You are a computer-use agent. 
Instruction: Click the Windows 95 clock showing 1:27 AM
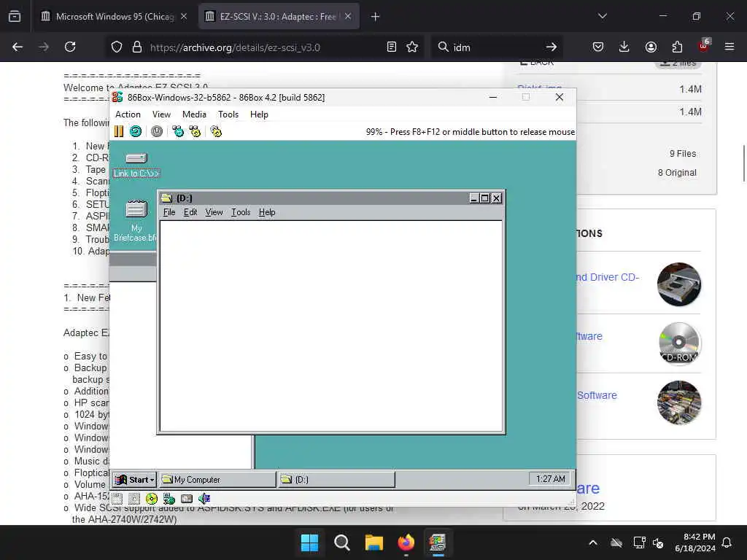pos(550,478)
